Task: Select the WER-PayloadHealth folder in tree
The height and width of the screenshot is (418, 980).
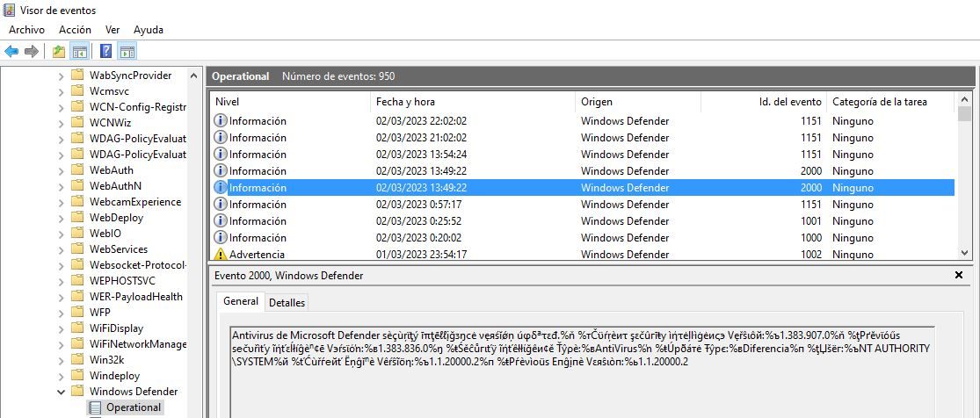Action: [135, 297]
